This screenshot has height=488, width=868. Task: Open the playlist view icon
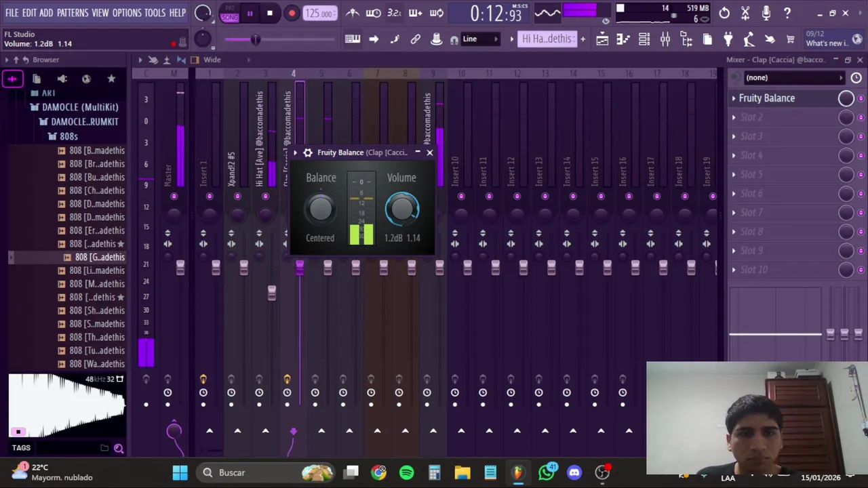(602, 39)
